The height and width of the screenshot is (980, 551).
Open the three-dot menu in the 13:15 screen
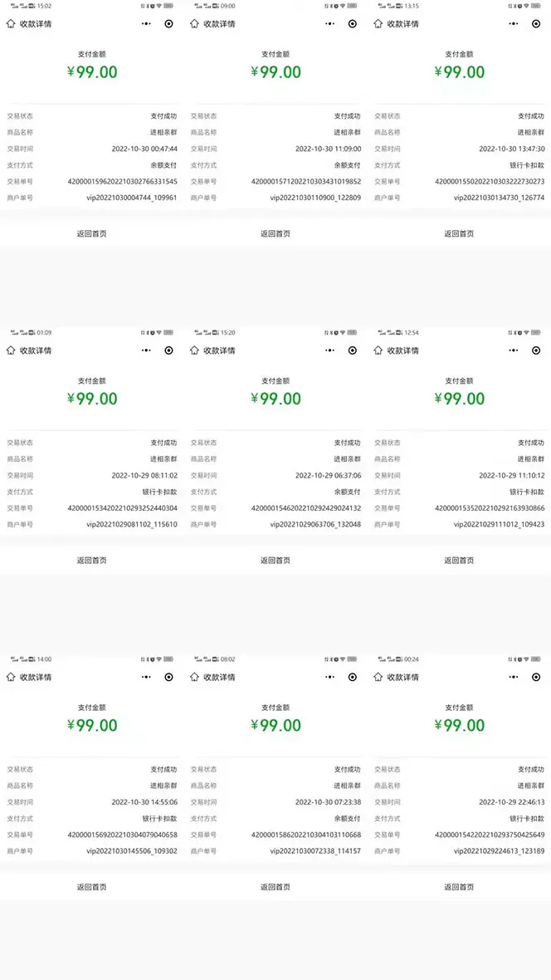tap(514, 24)
